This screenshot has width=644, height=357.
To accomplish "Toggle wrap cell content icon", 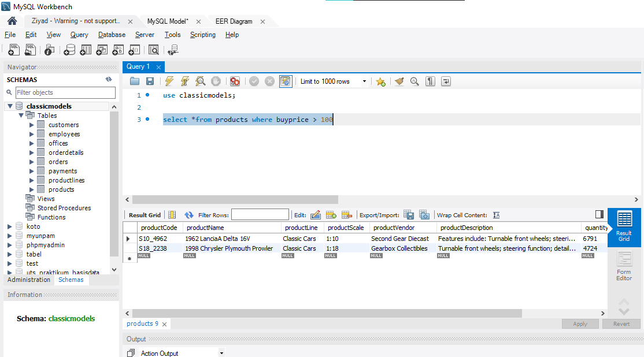I will coord(496,215).
